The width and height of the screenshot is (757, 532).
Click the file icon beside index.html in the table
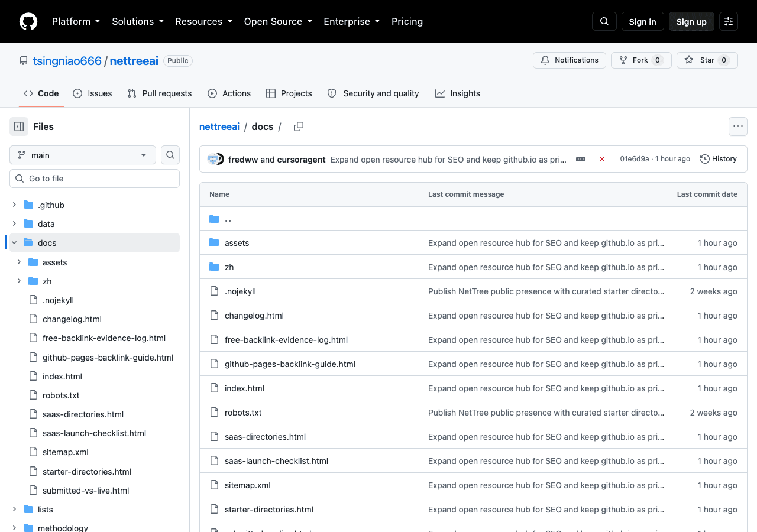pyautogui.click(x=214, y=388)
